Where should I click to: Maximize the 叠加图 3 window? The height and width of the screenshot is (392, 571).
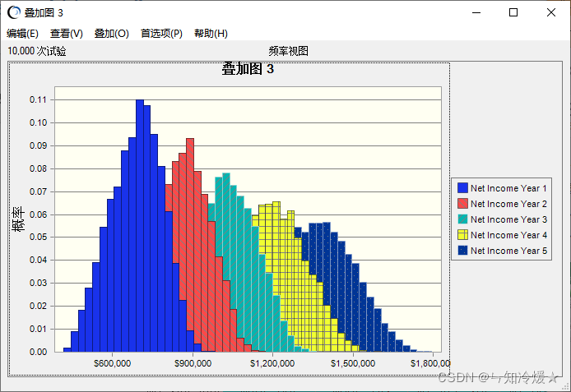point(513,12)
